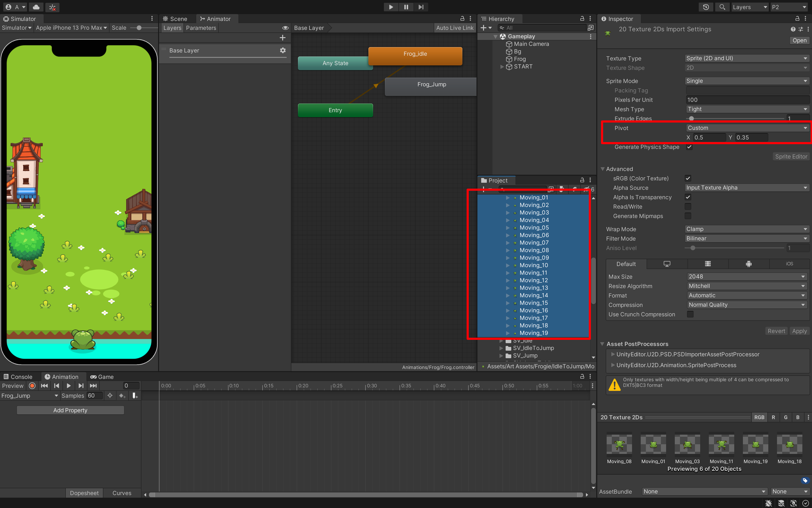812x508 pixels.
Task: Open the Parameters tab in Animator
Action: tap(201, 28)
